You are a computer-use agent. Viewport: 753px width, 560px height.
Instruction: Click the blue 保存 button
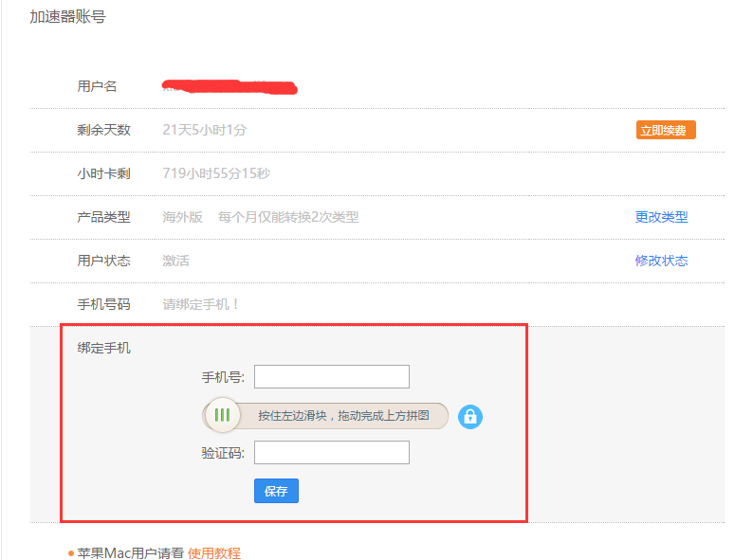pyautogui.click(x=276, y=491)
